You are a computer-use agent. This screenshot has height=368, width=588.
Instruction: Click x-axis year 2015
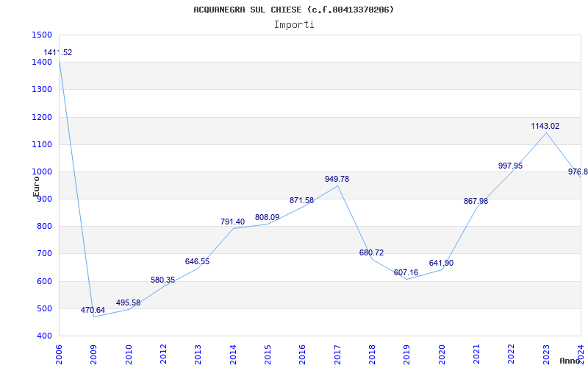[x=268, y=355]
